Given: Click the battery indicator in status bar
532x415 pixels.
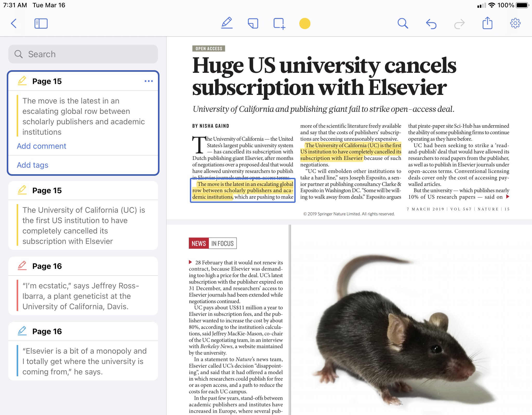Looking at the screenshot, I should (522, 5).
